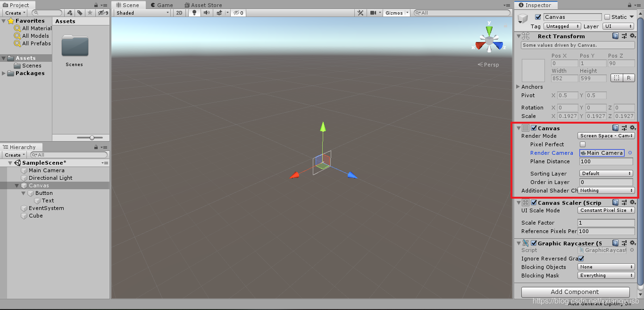644x310 pixels.
Task: Click the Plane Distance field
Action: [606, 161]
